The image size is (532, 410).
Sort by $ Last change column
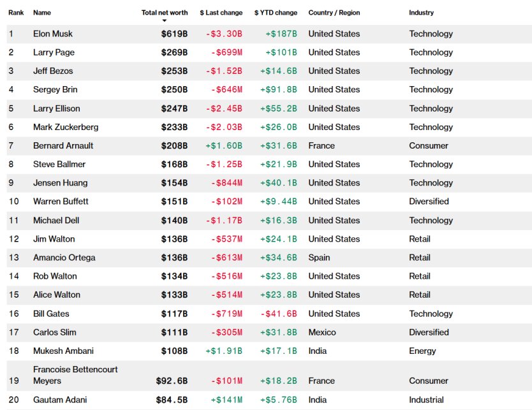point(221,12)
